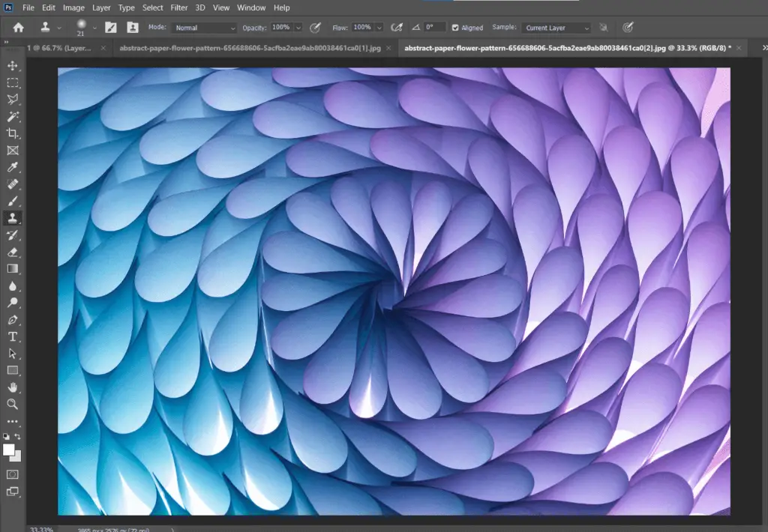This screenshot has height=532, width=768.
Task: Click the Opacity value field
Action: click(x=281, y=28)
